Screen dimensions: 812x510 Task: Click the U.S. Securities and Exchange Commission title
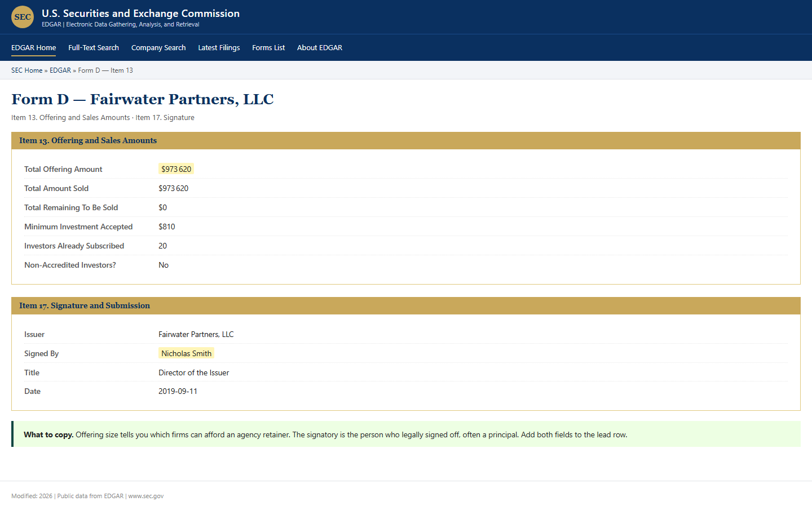(140, 14)
